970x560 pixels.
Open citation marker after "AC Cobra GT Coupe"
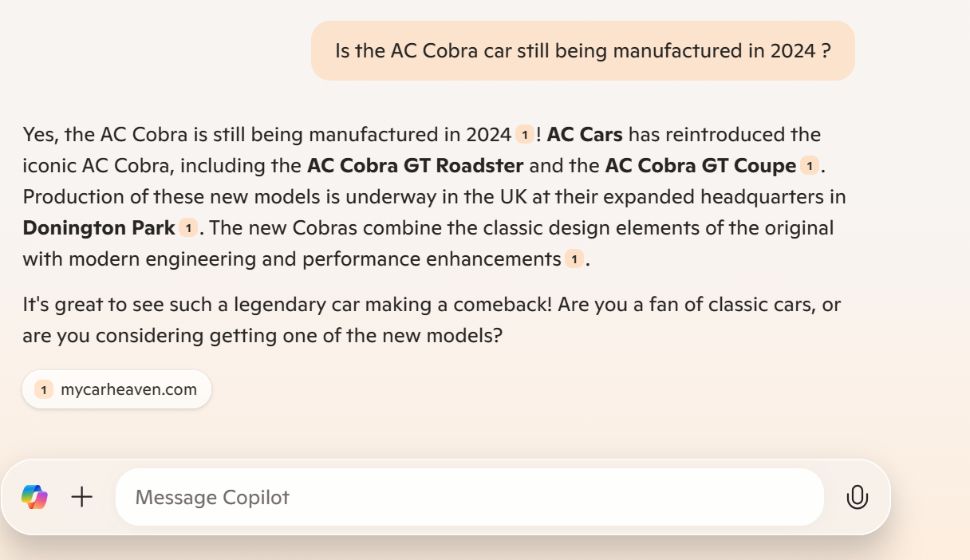(x=809, y=166)
